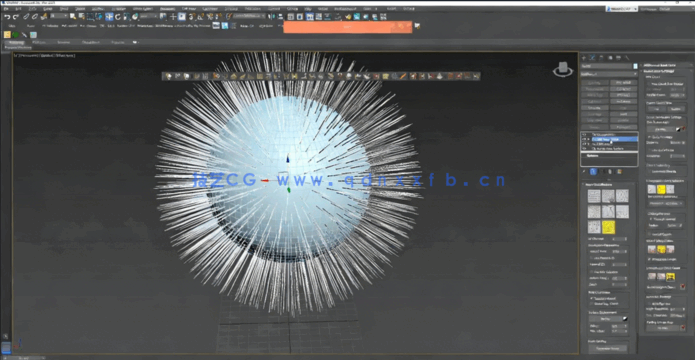
Task: Click the button at bottom of left rollout
Action: [x=609, y=348]
